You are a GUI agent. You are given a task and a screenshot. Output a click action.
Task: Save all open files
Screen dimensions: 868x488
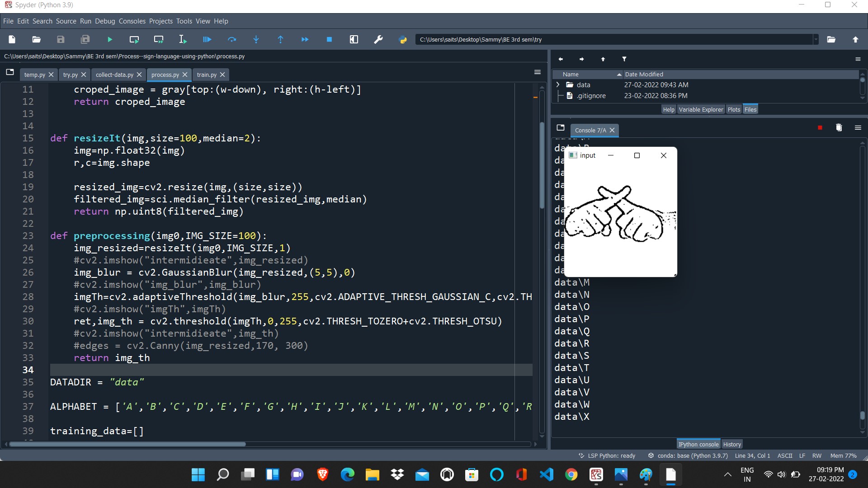click(x=85, y=39)
